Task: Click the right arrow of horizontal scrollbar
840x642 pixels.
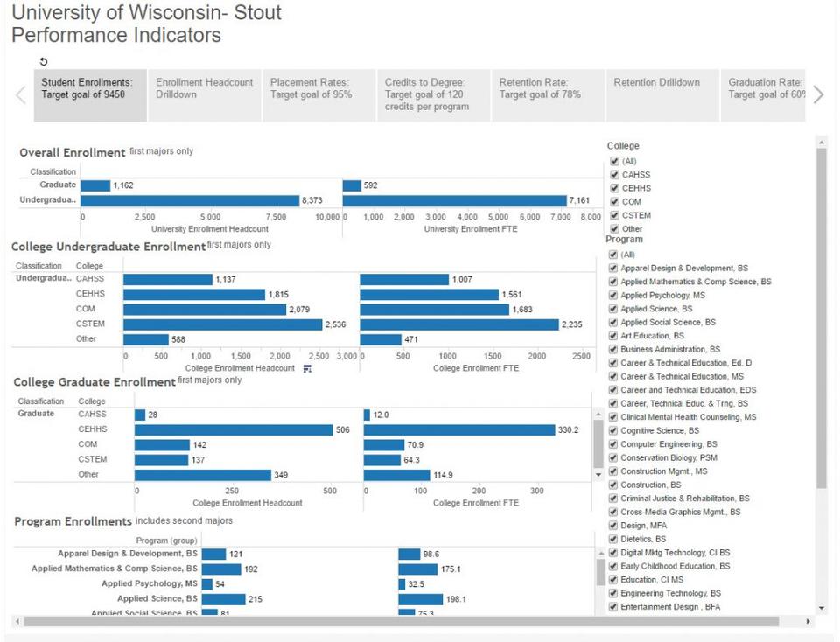Action: click(x=808, y=621)
